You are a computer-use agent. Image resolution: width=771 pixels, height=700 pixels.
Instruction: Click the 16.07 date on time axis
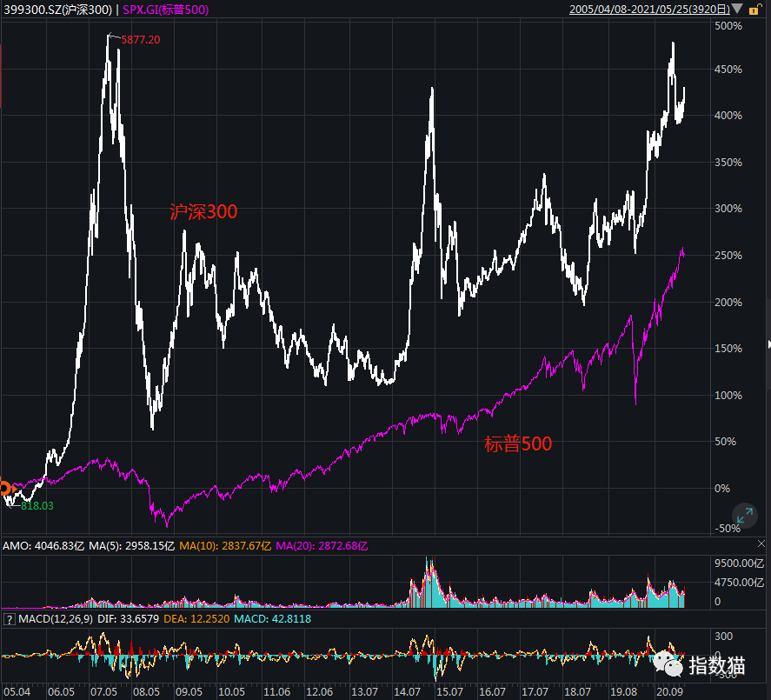[x=492, y=691]
